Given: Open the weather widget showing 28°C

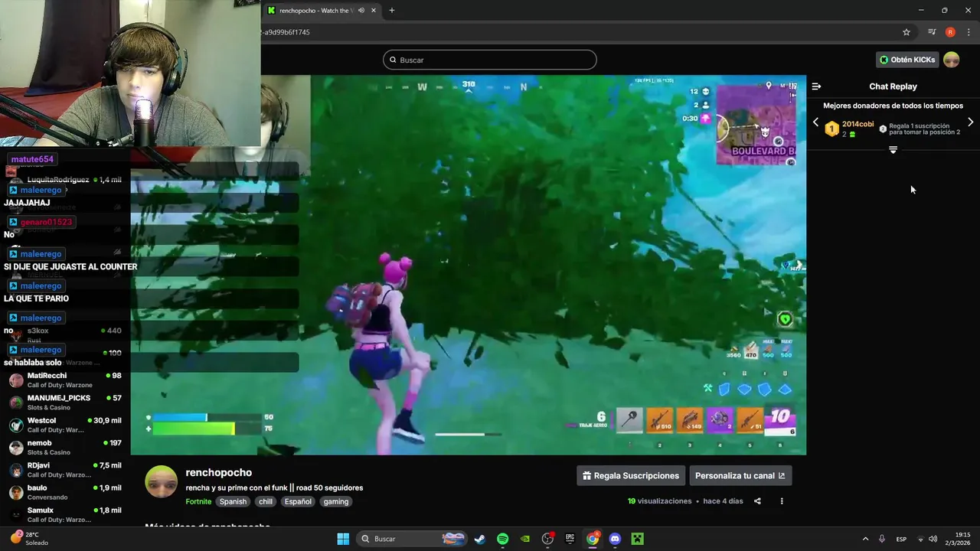Looking at the screenshot, I should (29, 539).
